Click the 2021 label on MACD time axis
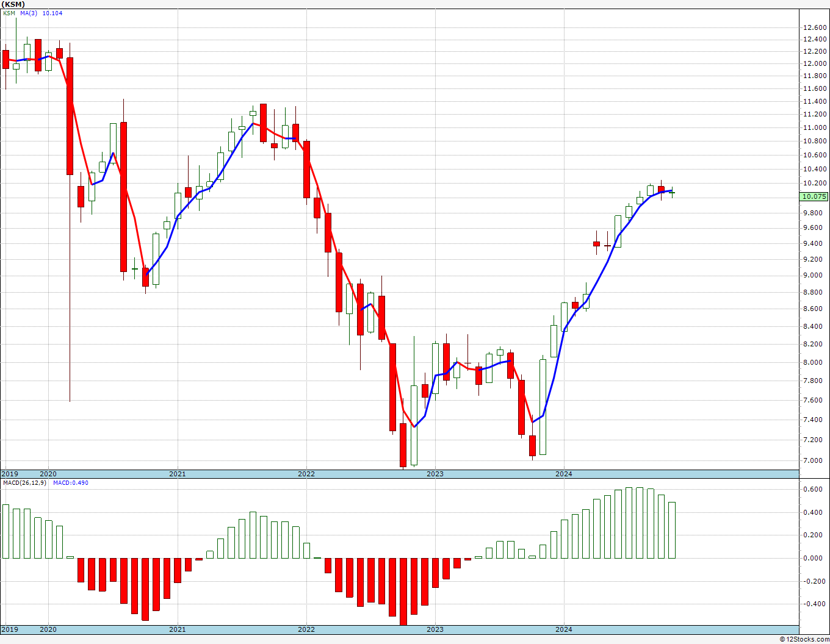830x644 pixels. pyautogui.click(x=178, y=629)
